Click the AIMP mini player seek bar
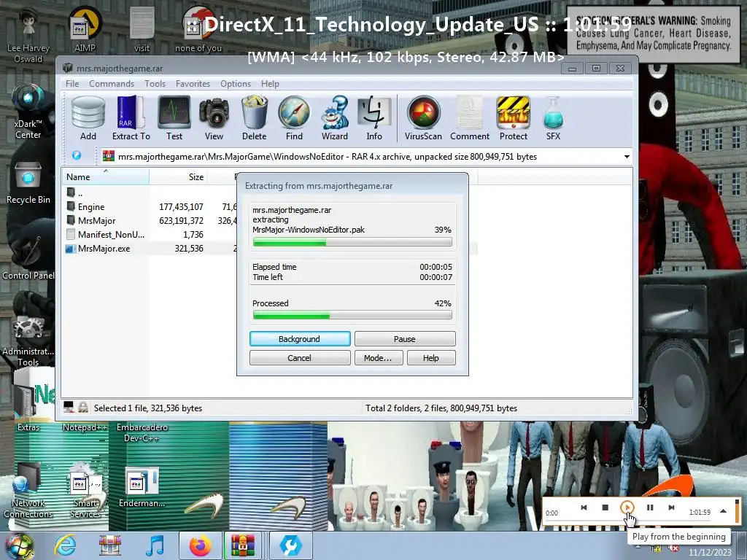747x560 pixels. pos(628,521)
